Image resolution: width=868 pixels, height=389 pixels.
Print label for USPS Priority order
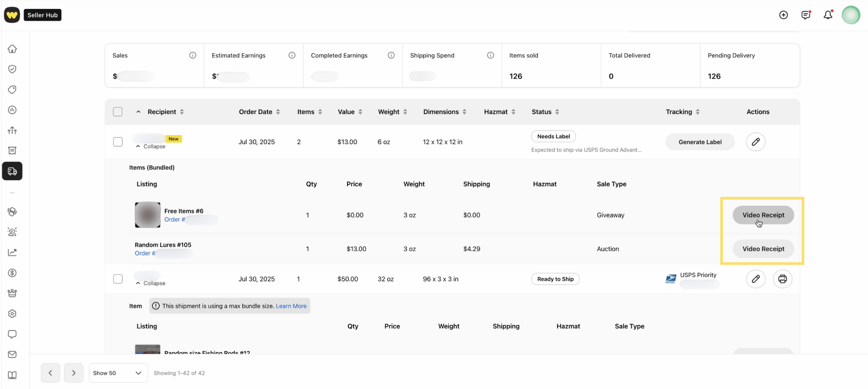(782, 279)
